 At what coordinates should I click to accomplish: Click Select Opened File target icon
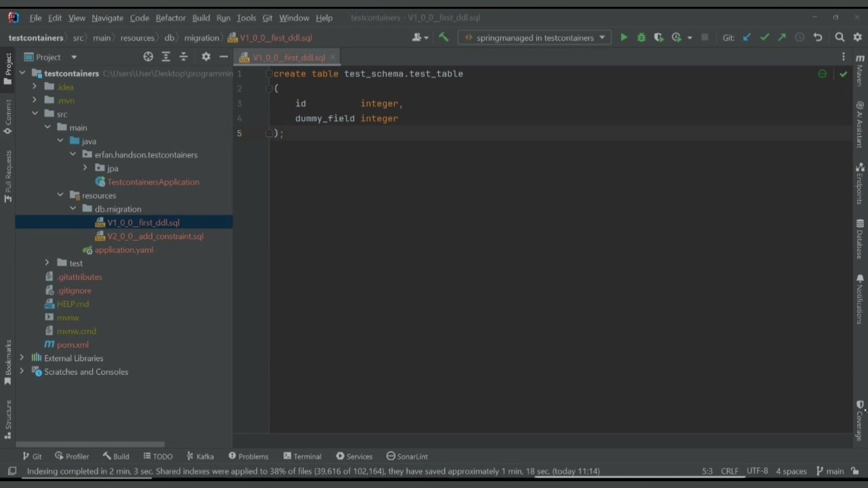148,57
